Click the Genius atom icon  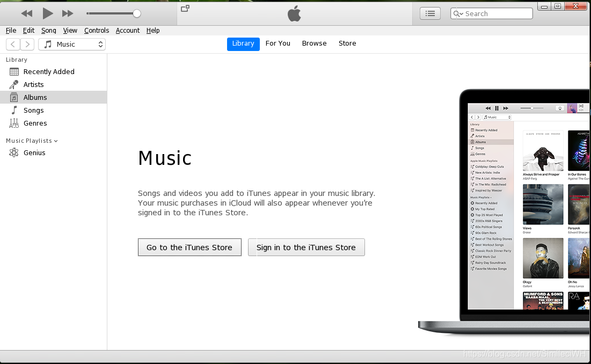[14, 152]
